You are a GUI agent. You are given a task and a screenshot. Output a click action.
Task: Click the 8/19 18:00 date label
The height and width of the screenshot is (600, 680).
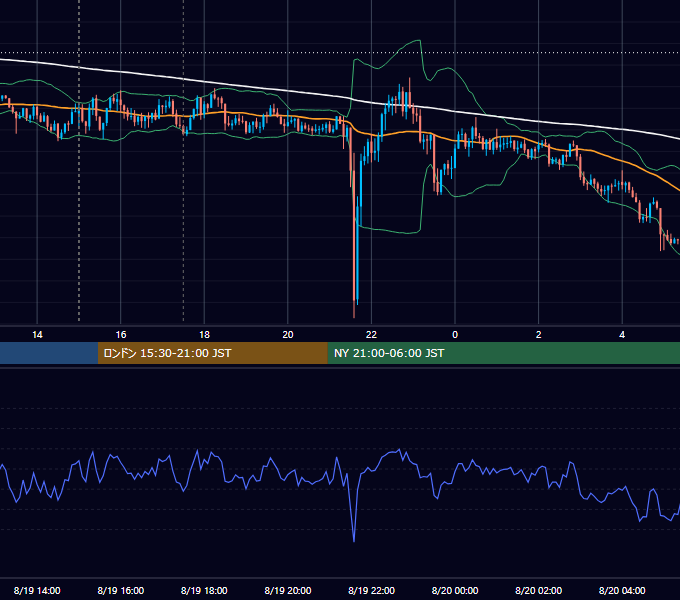(204, 590)
